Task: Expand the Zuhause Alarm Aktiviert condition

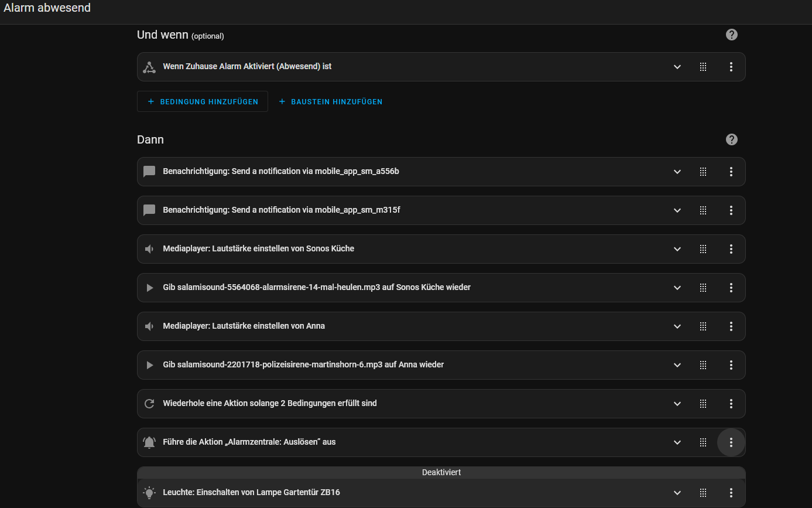Action: coord(677,67)
